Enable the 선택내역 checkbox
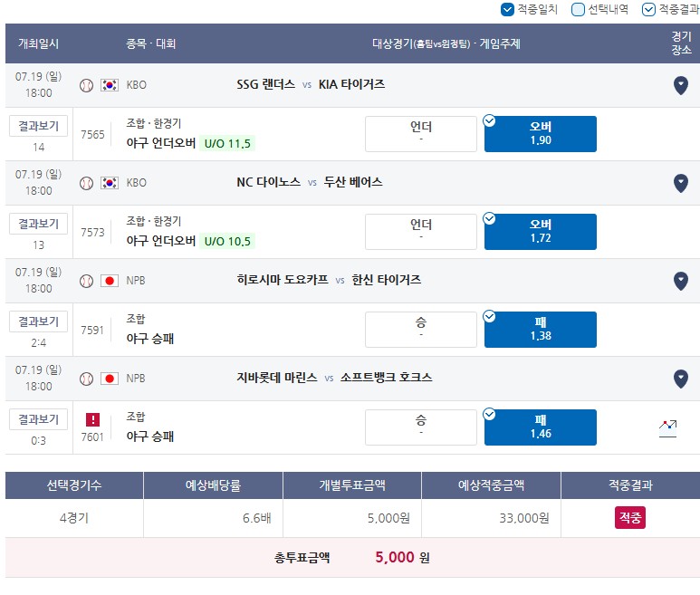Viewport: 700px width, 595px height. tap(578, 9)
